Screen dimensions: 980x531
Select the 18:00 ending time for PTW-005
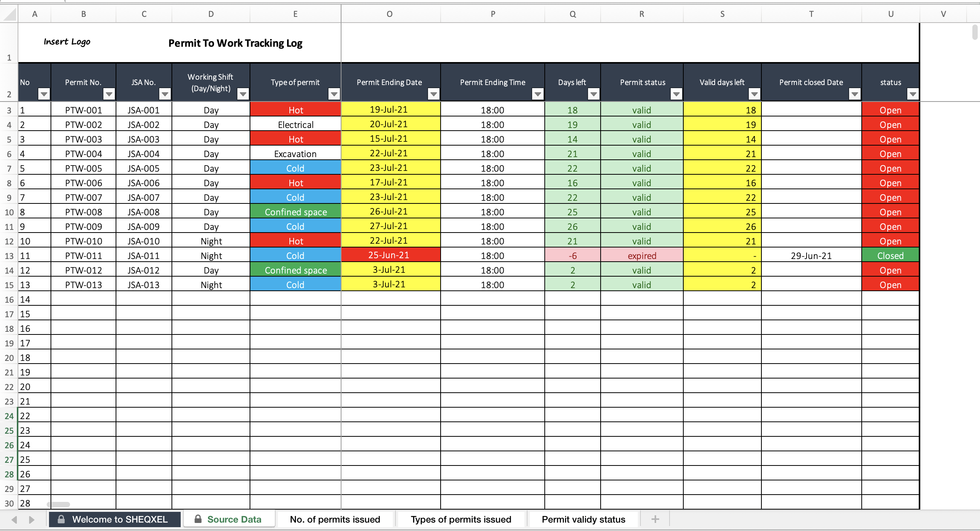(492, 169)
